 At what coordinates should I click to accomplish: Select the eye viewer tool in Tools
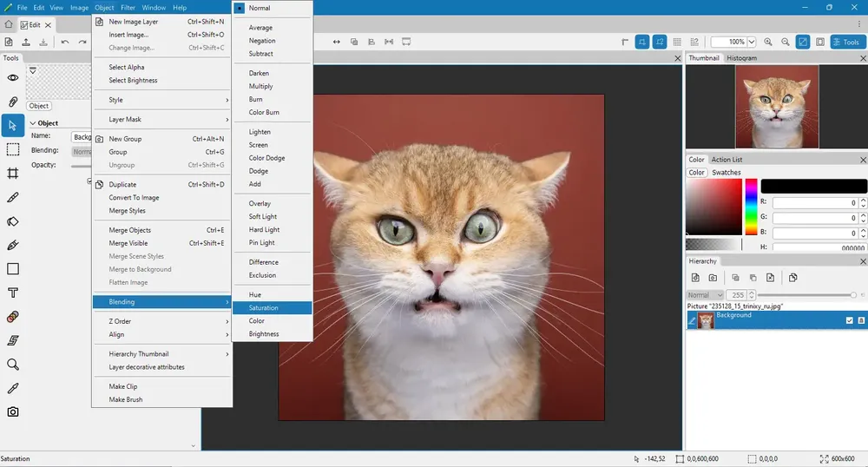[x=13, y=78]
